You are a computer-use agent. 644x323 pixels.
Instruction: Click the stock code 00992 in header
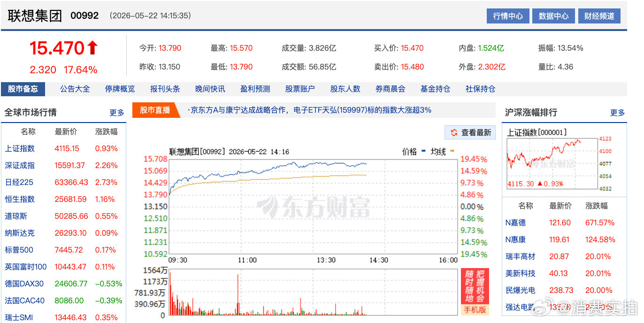click(84, 15)
